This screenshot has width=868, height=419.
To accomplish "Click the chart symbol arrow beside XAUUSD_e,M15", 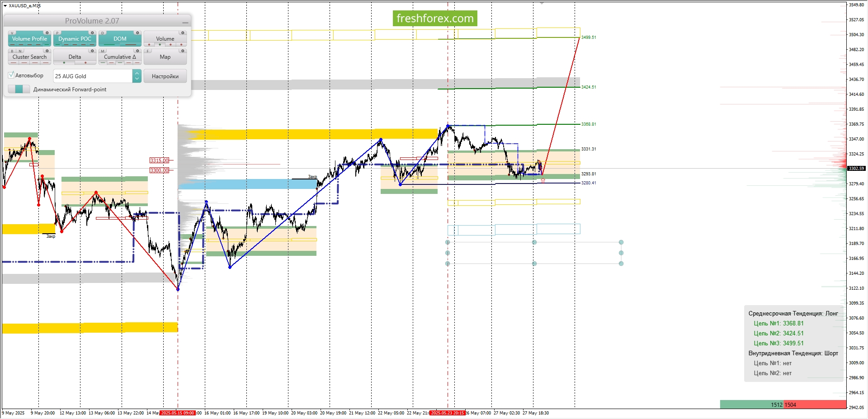I will [5, 6].
